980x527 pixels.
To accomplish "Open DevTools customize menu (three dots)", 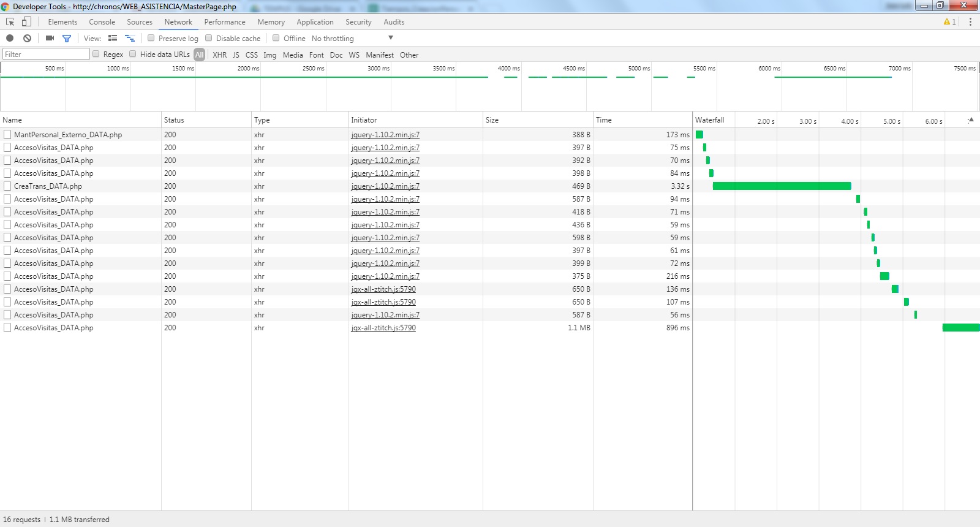I will pos(970,22).
